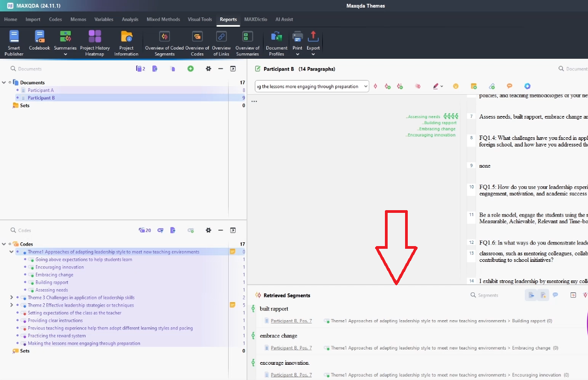
Task: Collapse the Theme1 Approaches code
Action: tap(11, 252)
